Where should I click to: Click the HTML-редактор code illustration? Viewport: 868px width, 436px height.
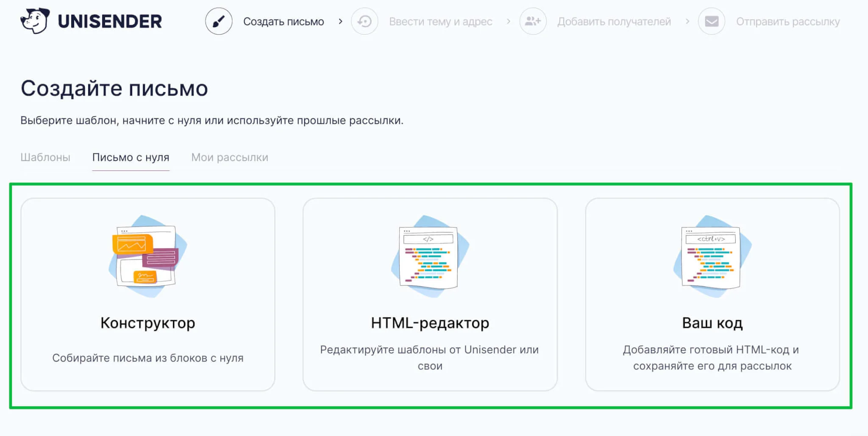(430, 256)
